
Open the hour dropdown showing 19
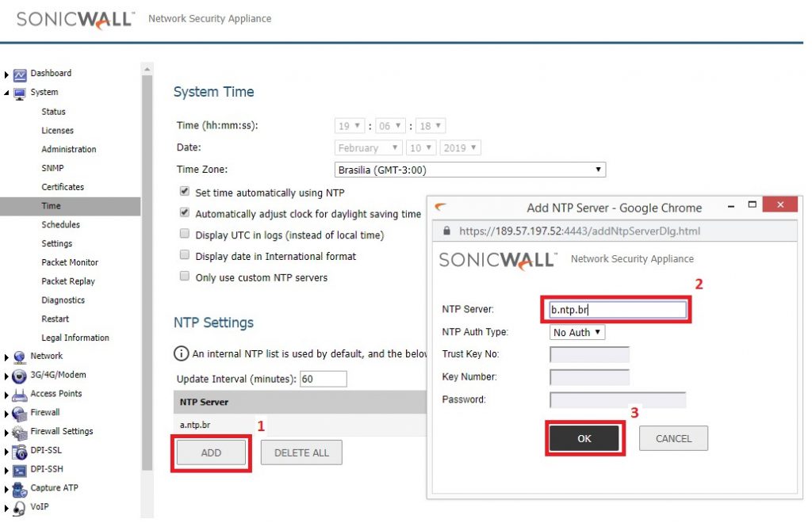(x=350, y=126)
